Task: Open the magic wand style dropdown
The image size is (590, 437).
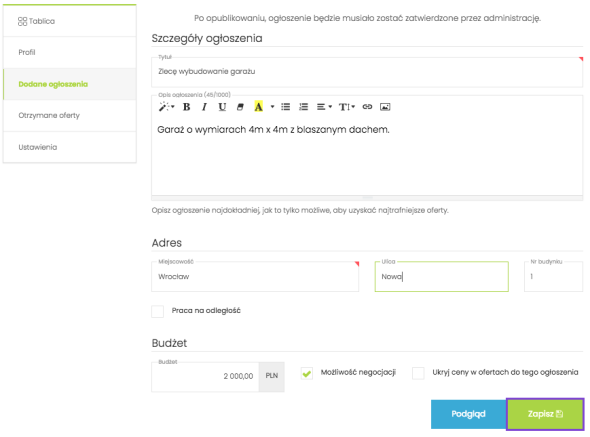Action: pos(166,107)
